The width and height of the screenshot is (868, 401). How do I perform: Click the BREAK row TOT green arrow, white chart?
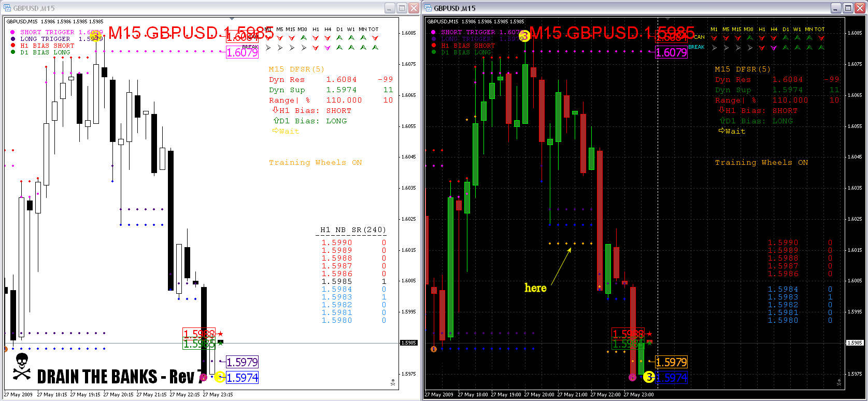(375, 48)
